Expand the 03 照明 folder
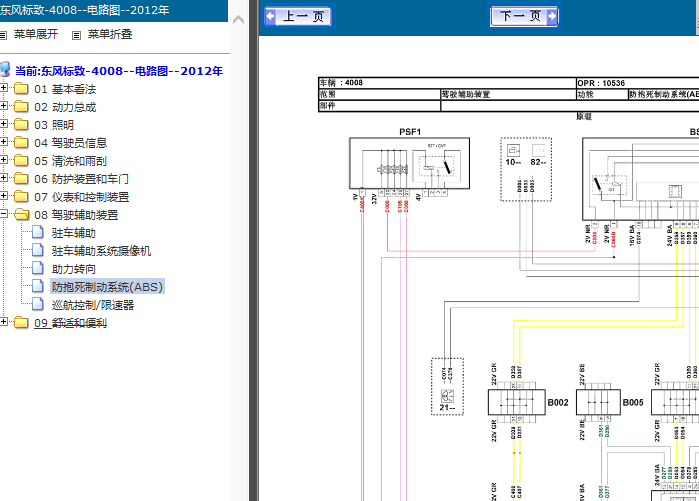 [4, 123]
